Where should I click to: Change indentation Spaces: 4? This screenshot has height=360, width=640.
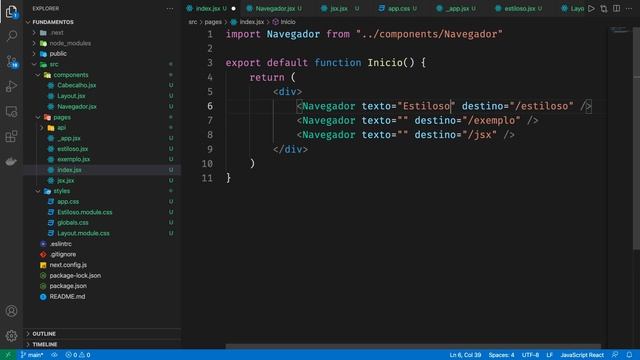pos(501,355)
